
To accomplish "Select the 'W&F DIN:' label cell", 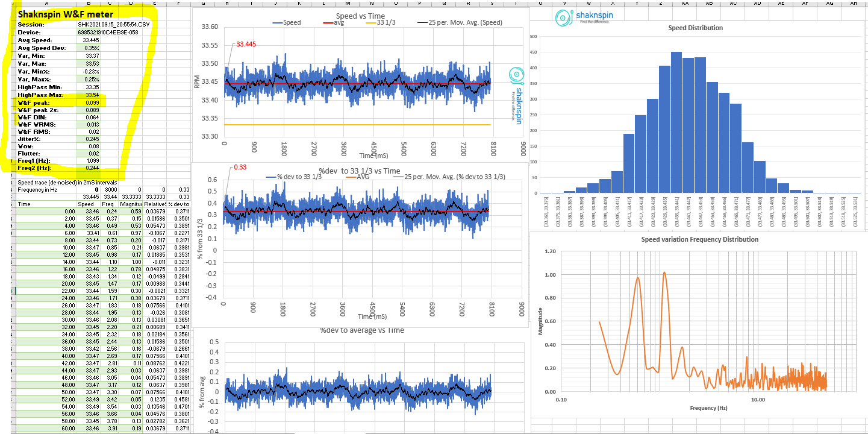I will (46, 118).
